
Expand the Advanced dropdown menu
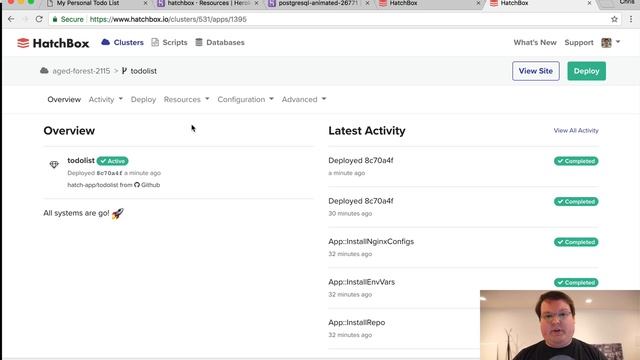click(304, 100)
